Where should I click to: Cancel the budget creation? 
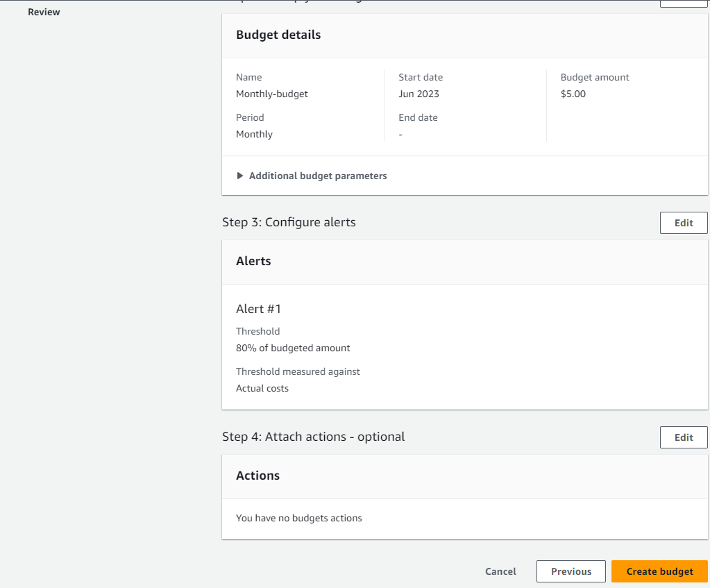tap(500, 571)
